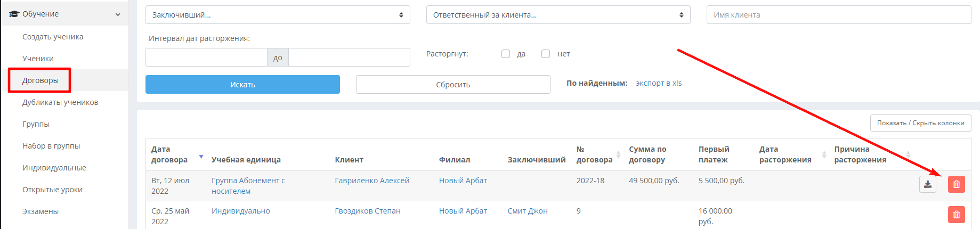Select Вт, 12 июл 2022 date cell
The height and width of the screenshot is (229, 980).
pos(170,186)
